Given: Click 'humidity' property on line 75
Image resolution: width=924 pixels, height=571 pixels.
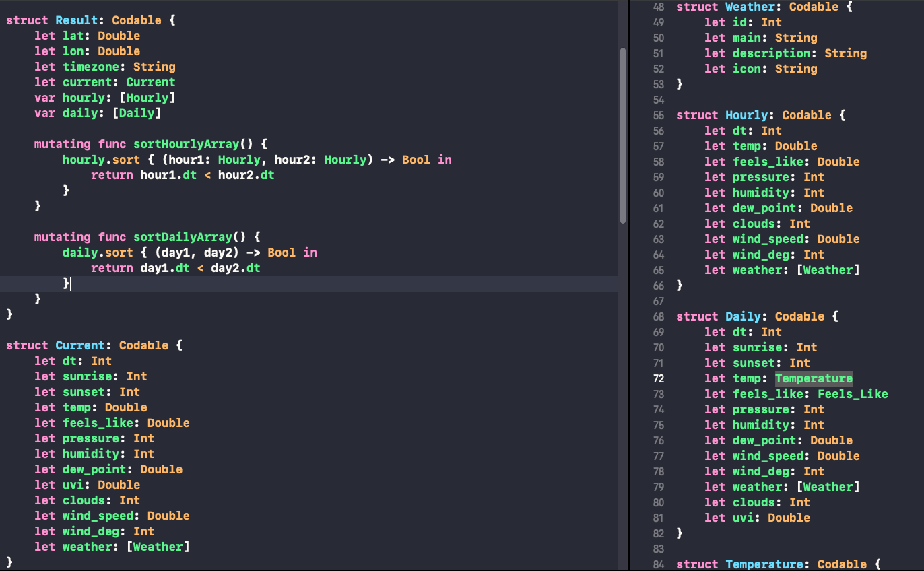Looking at the screenshot, I should pos(761,425).
